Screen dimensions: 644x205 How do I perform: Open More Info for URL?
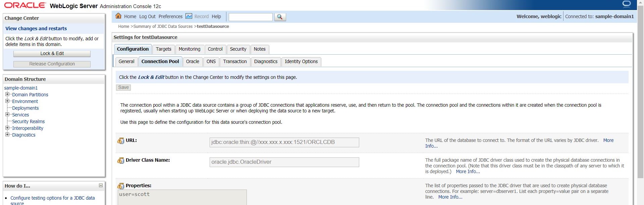608,140
